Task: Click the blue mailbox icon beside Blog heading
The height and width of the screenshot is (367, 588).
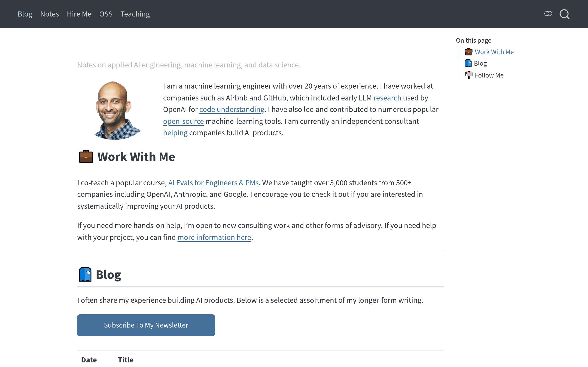Action: [85, 274]
